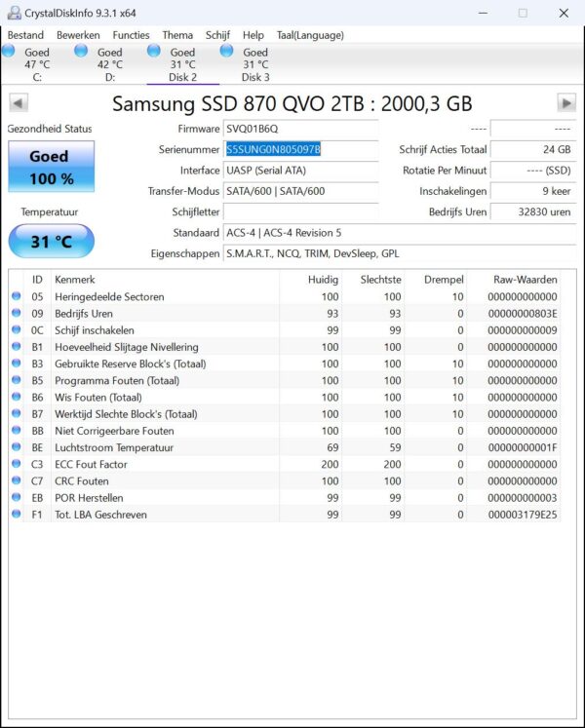Image resolution: width=585 pixels, height=728 pixels.
Task: Click the Samsung SSD 870 QVO 2TB title
Action: (292, 103)
